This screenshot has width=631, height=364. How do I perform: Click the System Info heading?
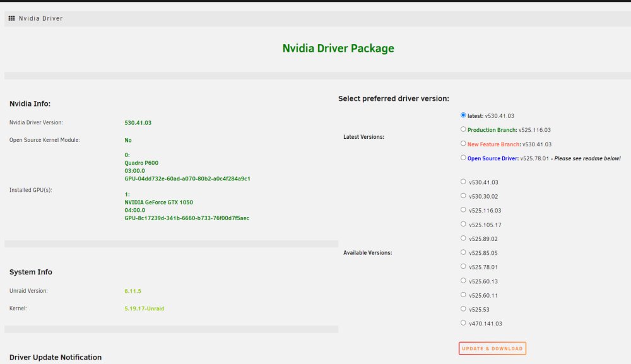coord(30,272)
